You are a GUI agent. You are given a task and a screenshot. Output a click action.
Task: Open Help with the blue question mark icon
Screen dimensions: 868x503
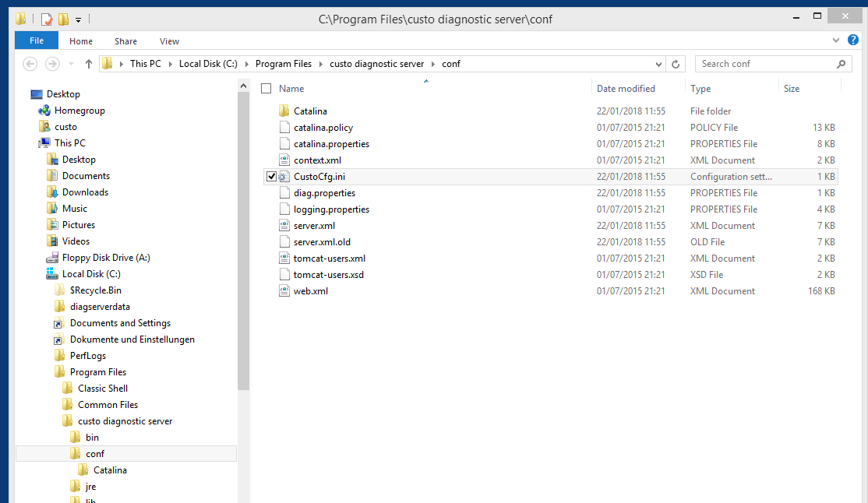[853, 40]
